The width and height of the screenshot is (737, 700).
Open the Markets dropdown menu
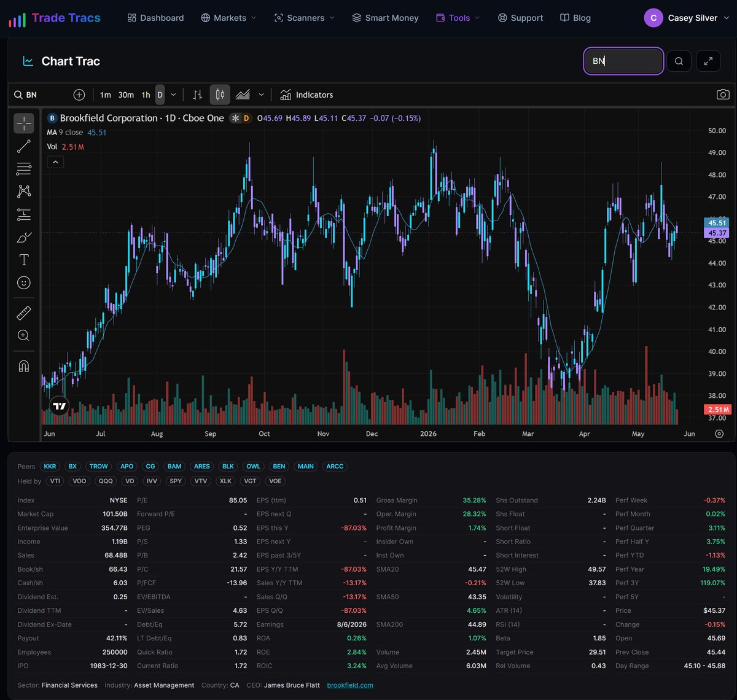point(228,18)
